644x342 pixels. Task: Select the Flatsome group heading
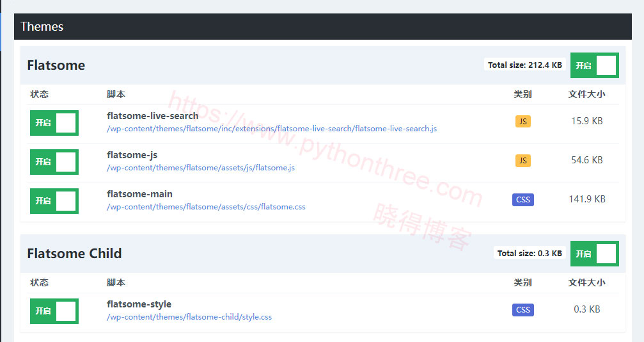(x=56, y=65)
